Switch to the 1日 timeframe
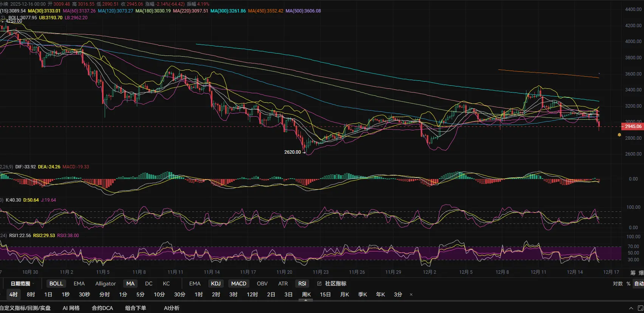 point(48,294)
